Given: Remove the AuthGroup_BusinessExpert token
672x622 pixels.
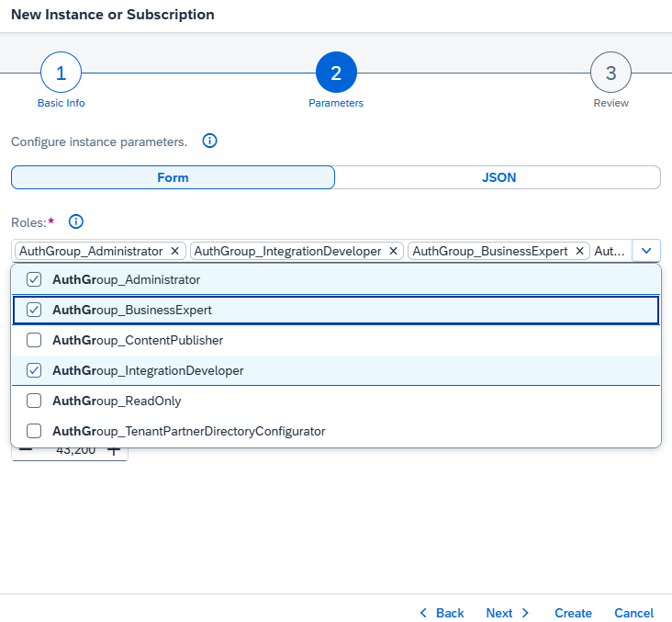Looking at the screenshot, I should [580, 251].
